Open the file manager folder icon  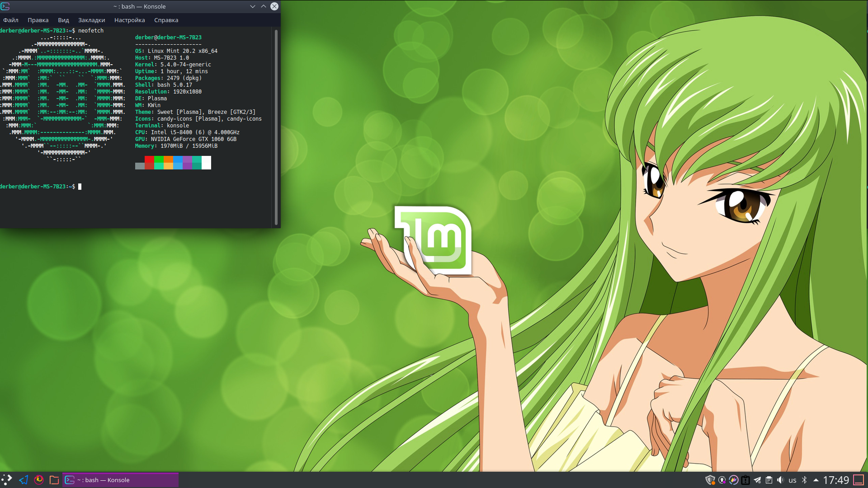coord(54,480)
